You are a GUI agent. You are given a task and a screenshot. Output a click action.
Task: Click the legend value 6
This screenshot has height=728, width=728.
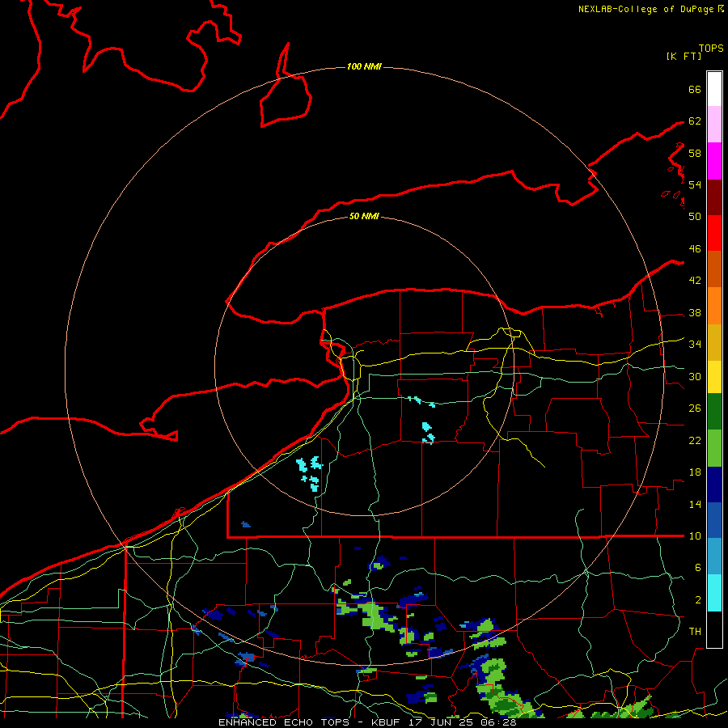pyautogui.click(x=698, y=567)
